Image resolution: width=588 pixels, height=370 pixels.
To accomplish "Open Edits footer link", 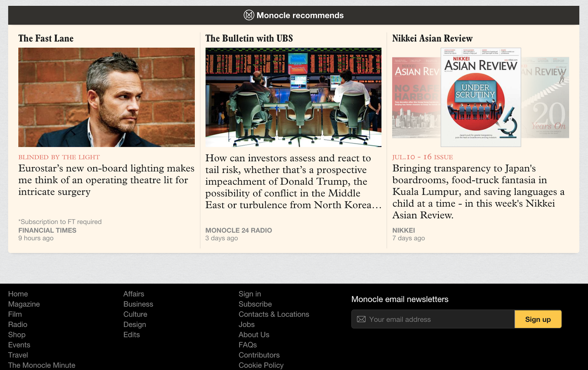I will 132,335.
